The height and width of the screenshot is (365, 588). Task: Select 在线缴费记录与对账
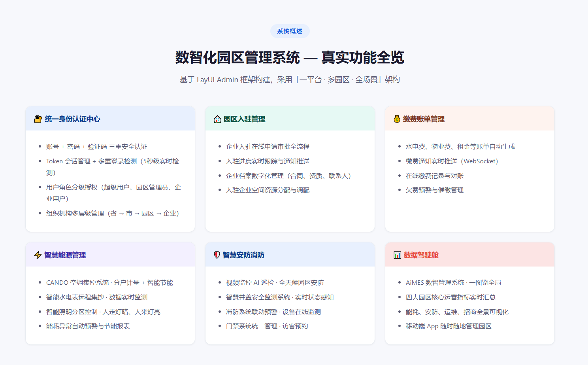(x=435, y=176)
